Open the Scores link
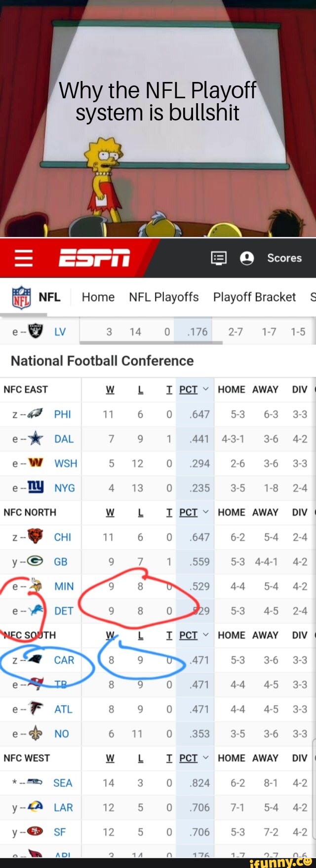This screenshot has width=316, height=868. (284, 258)
